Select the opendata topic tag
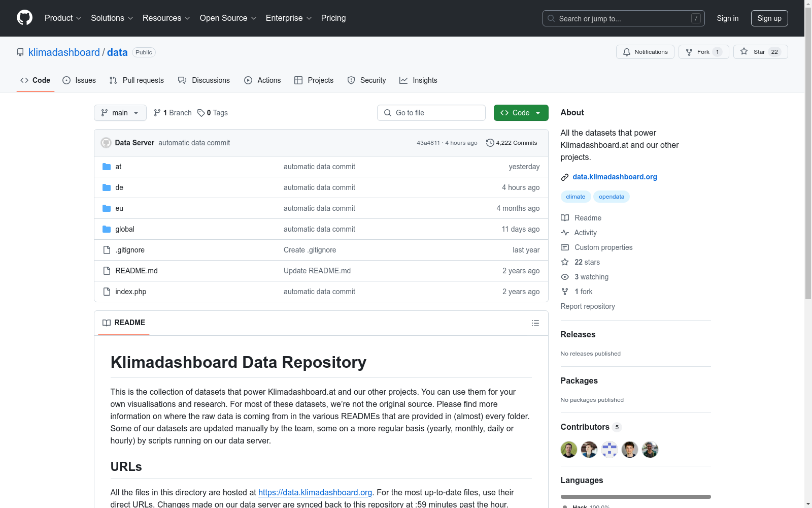 point(612,197)
